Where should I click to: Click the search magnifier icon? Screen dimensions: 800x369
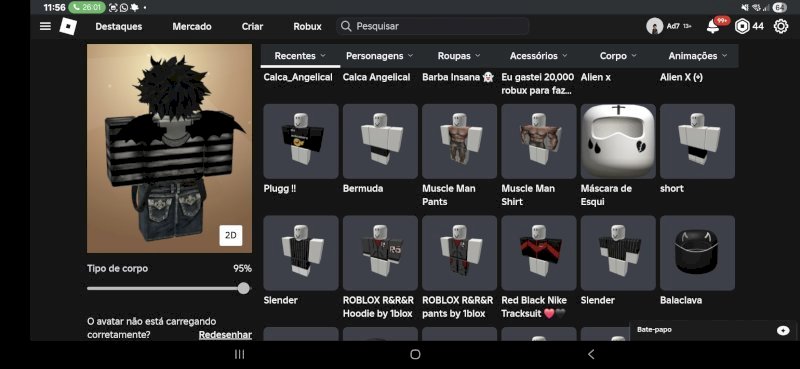[346, 26]
